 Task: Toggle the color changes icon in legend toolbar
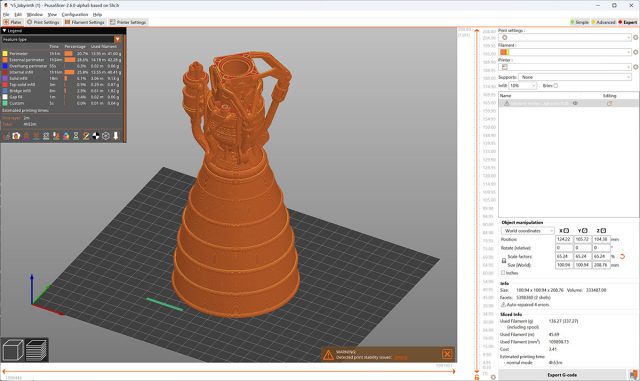point(66,136)
